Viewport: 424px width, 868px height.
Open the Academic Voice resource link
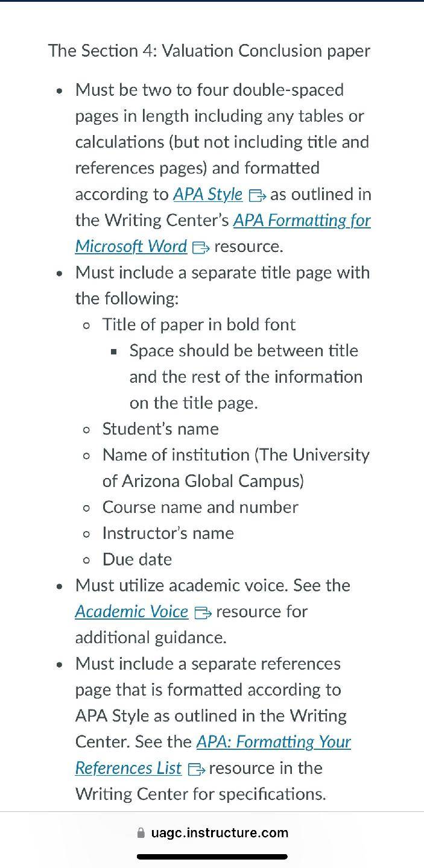coord(132,611)
